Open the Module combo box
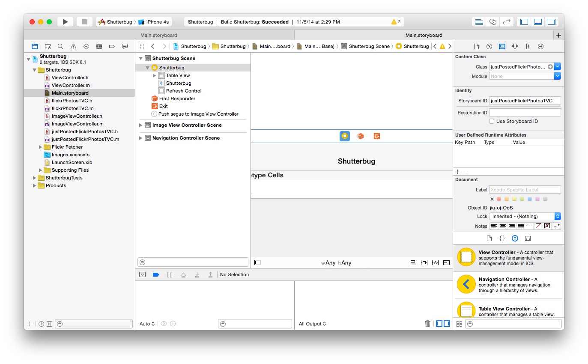Screen dimensions: 588x364 pyautogui.click(x=558, y=76)
